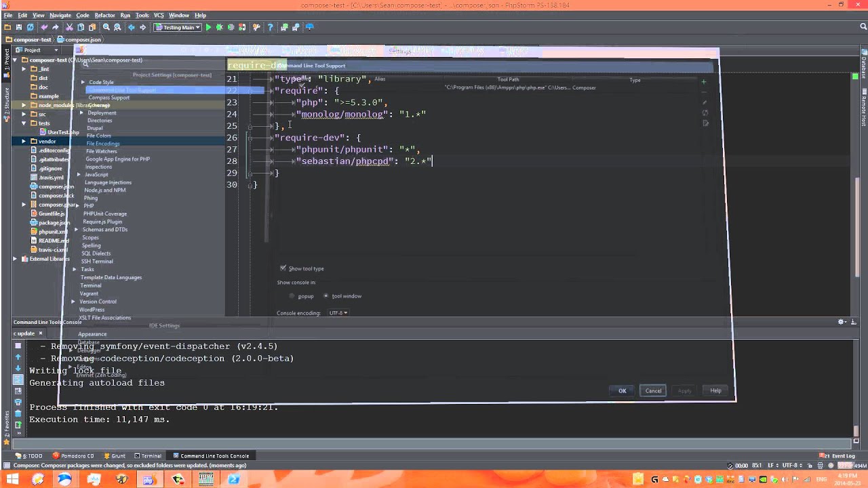Click the Debug bug icon
This screenshot has height=488, width=868.
(x=220, y=27)
